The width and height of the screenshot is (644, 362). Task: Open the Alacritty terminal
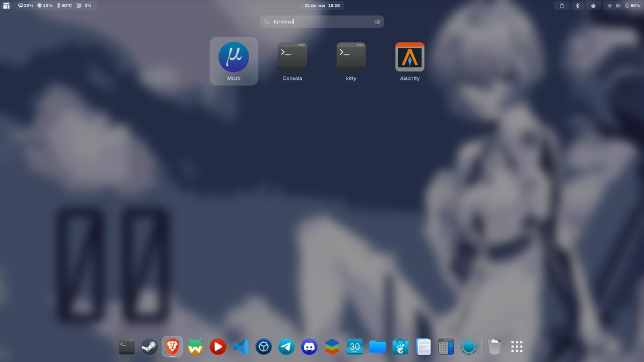(x=409, y=61)
